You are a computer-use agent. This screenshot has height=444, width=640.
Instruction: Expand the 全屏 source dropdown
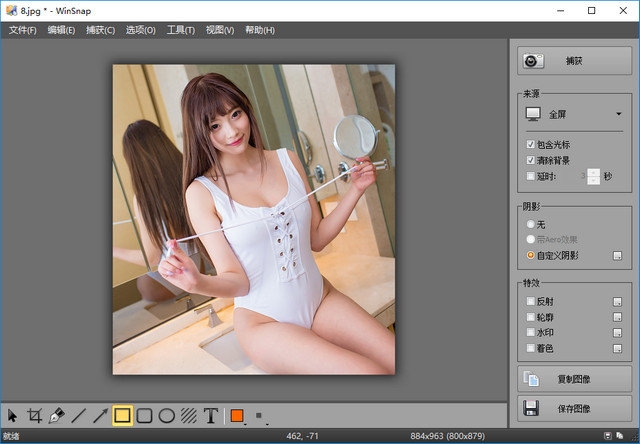coord(618,114)
